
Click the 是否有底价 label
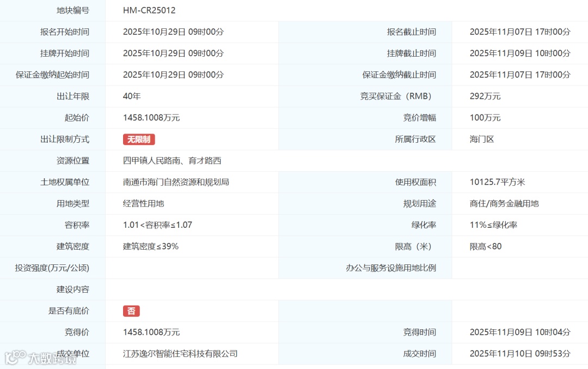point(69,311)
